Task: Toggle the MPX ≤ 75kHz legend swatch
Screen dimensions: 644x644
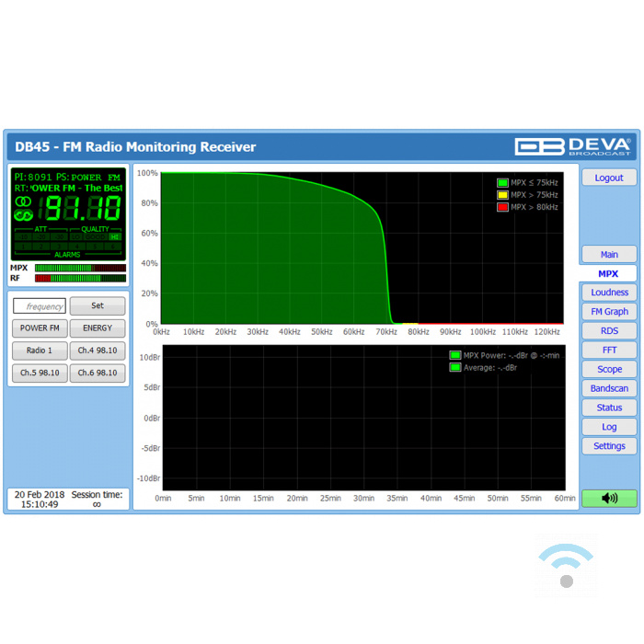Action: click(x=502, y=183)
